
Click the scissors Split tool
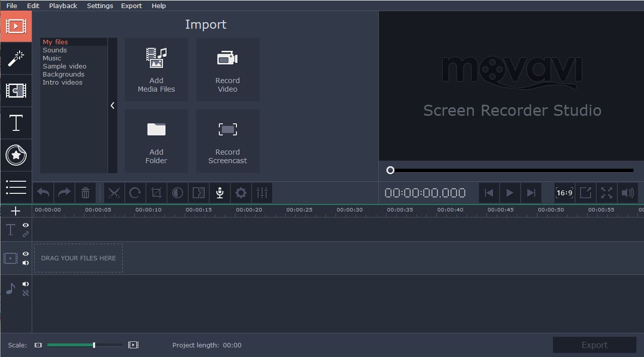point(114,193)
